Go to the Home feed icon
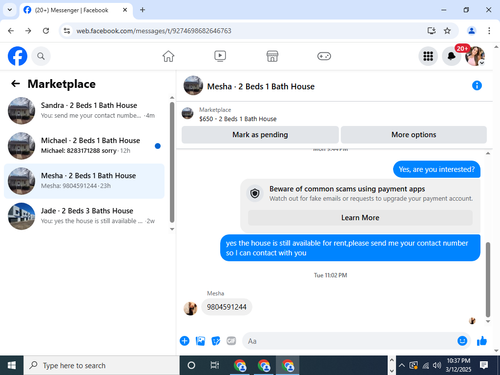Viewport: 500px width, 375px height. click(168, 56)
